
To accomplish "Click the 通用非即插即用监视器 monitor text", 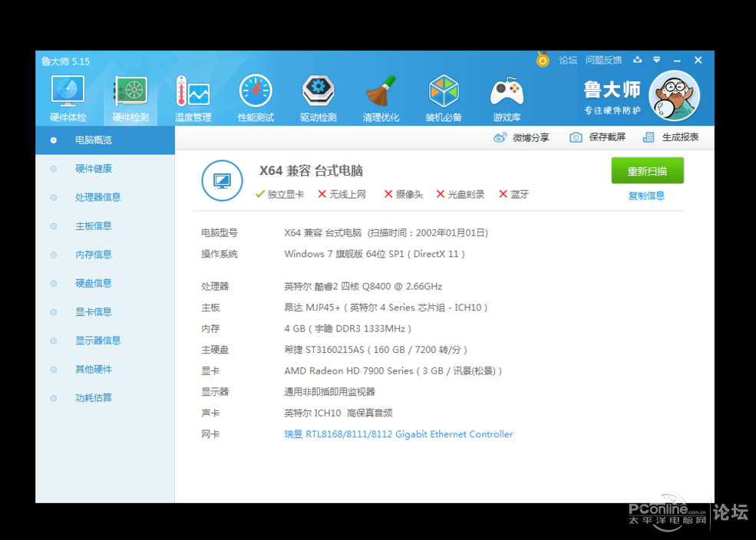I will 330,392.
